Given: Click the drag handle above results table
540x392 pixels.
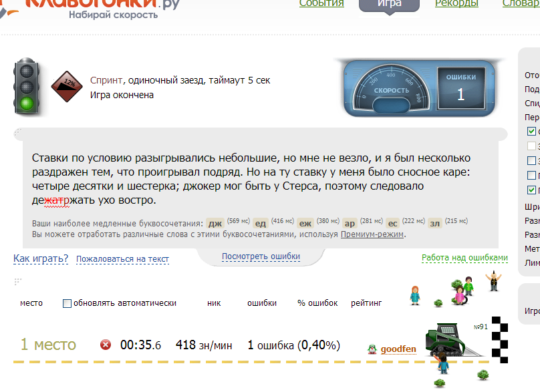Looking at the screenshot, I should click(18, 282).
